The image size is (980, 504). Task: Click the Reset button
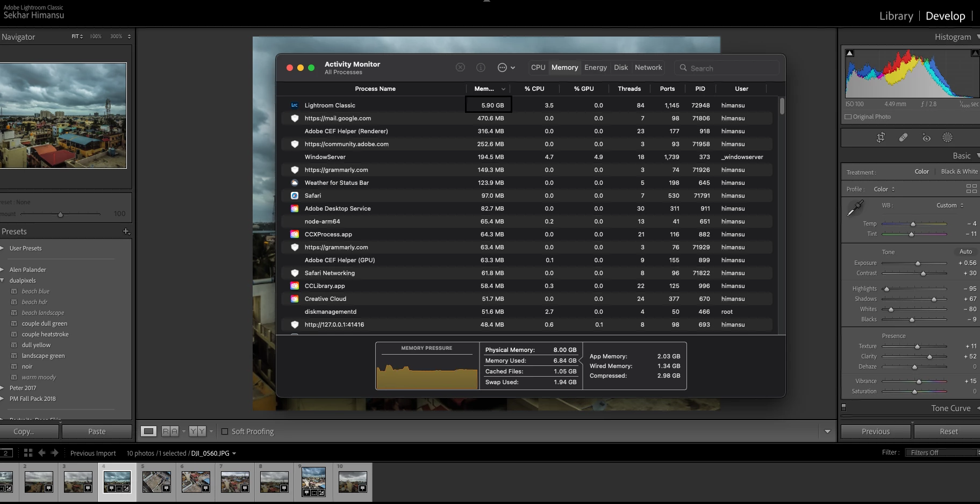tap(948, 431)
